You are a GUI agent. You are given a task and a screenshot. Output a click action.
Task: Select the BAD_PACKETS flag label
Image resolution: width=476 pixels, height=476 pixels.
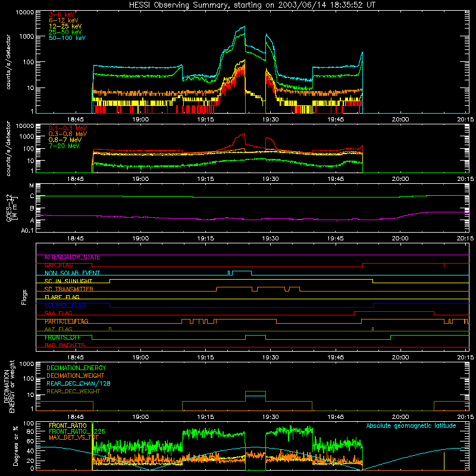click(65, 346)
